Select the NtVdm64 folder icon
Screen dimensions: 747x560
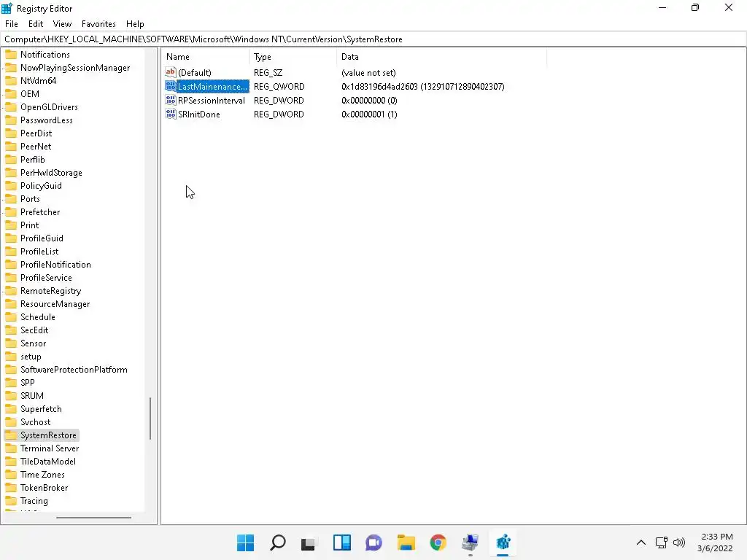pyautogui.click(x=11, y=80)
